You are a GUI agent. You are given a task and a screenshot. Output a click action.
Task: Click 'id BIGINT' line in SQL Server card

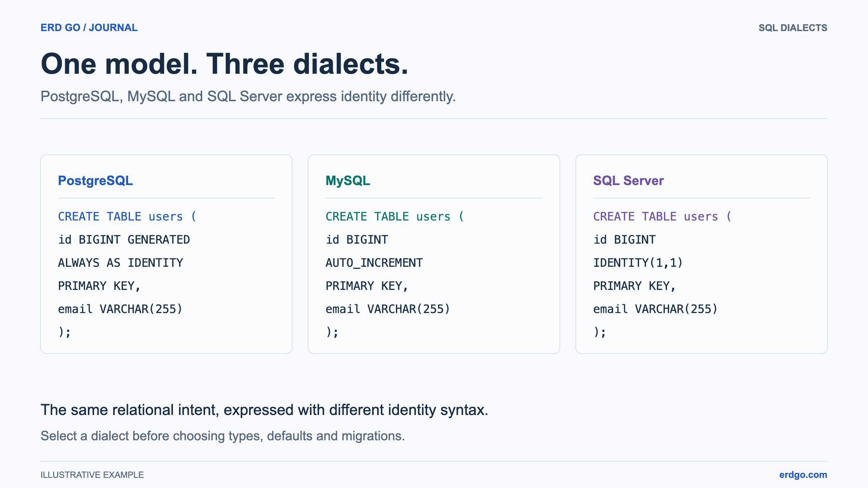click(x=625, y=240)
